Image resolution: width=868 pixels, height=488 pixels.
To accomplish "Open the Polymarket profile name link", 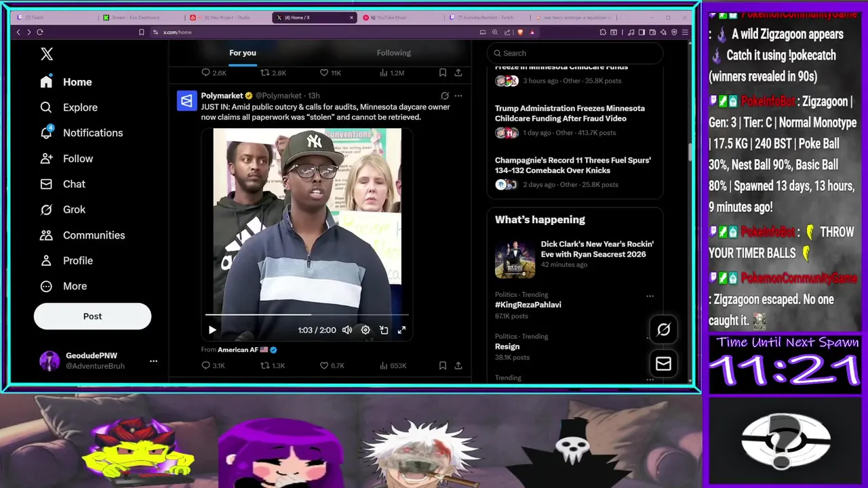I will click(x=222, y=96).
